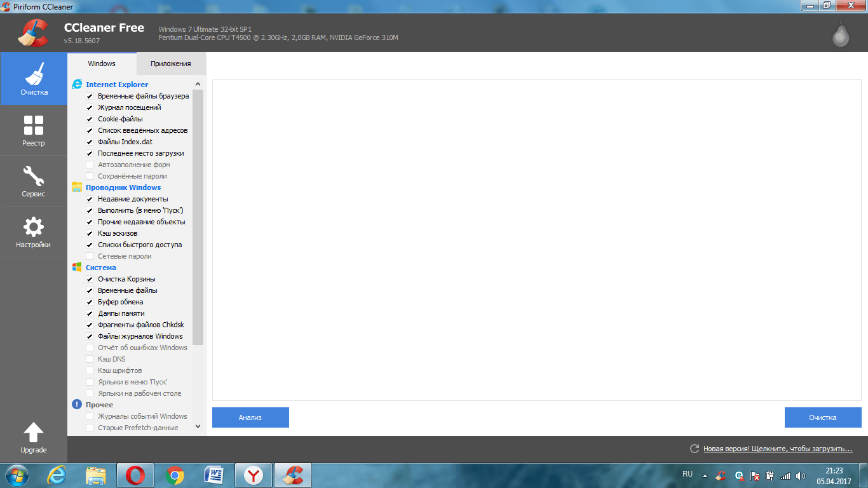Uncheck Очистка Корзины

click(x=90, y=279)
